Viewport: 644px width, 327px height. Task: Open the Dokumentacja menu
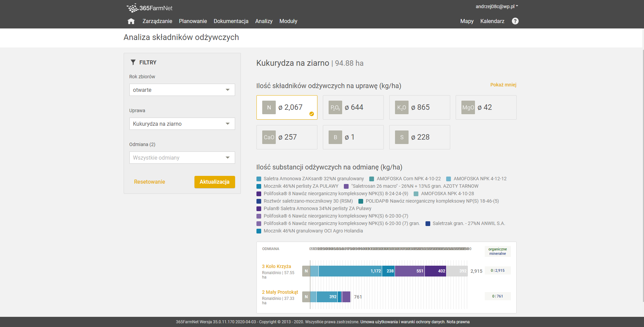click(x=231, y=21)
